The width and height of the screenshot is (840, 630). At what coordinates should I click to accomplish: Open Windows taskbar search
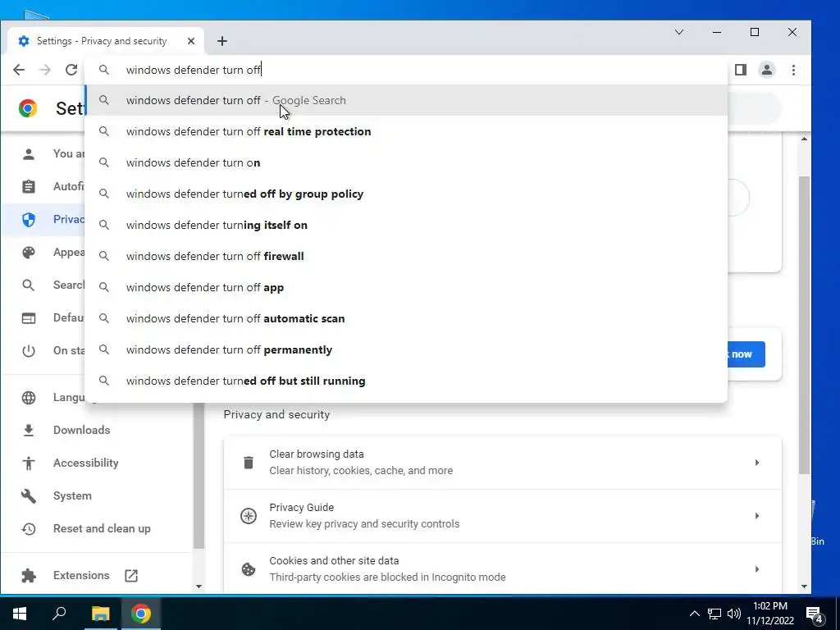click(59, 614)
